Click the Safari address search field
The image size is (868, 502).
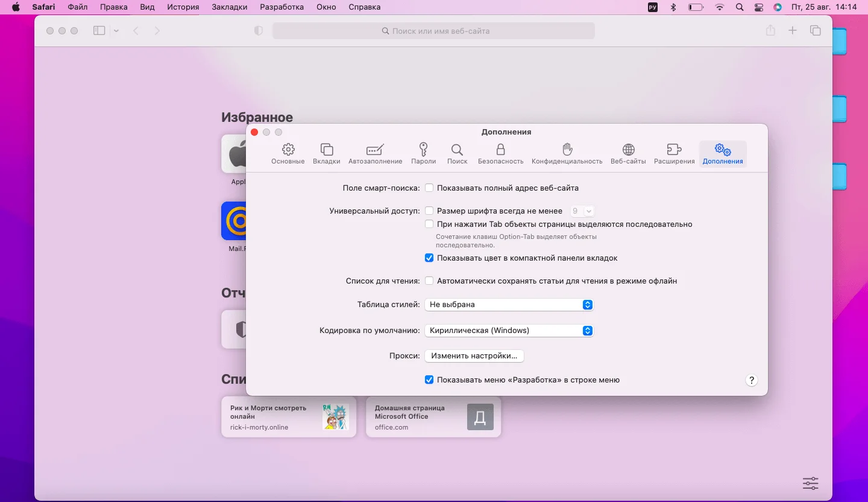click(x=433, y=31)
